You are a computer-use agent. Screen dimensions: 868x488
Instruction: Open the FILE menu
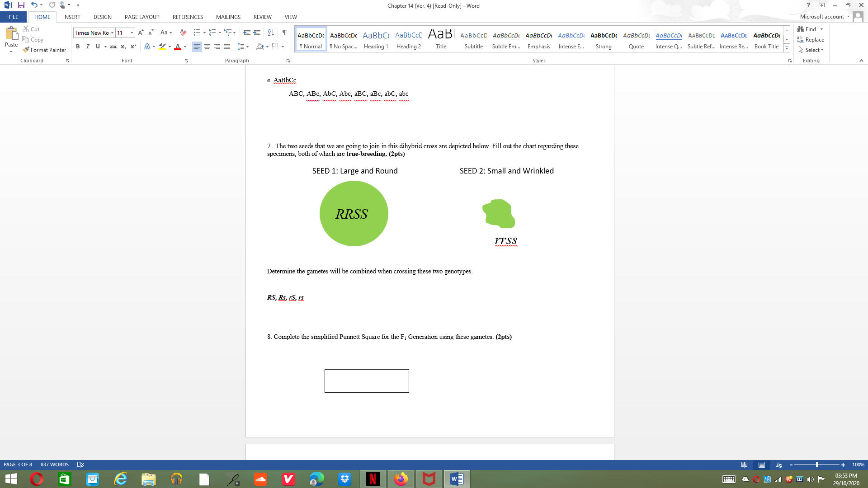point(14,17)
